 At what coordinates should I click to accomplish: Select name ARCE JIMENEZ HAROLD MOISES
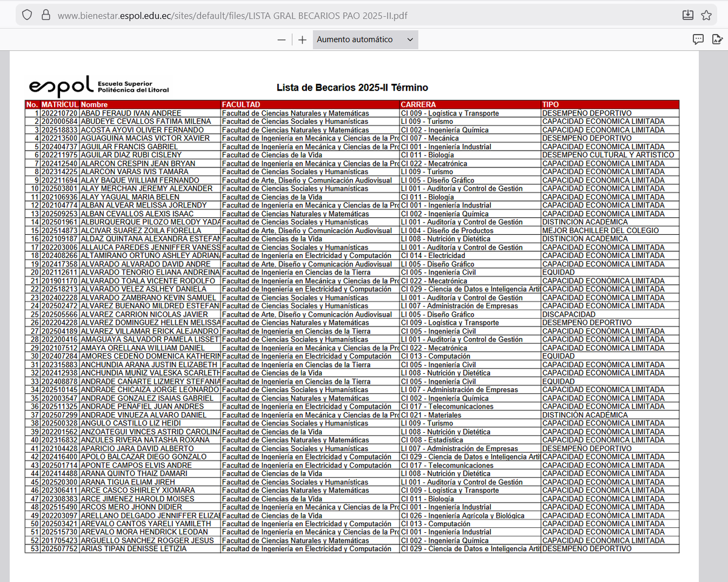click(x=138, y=499)
